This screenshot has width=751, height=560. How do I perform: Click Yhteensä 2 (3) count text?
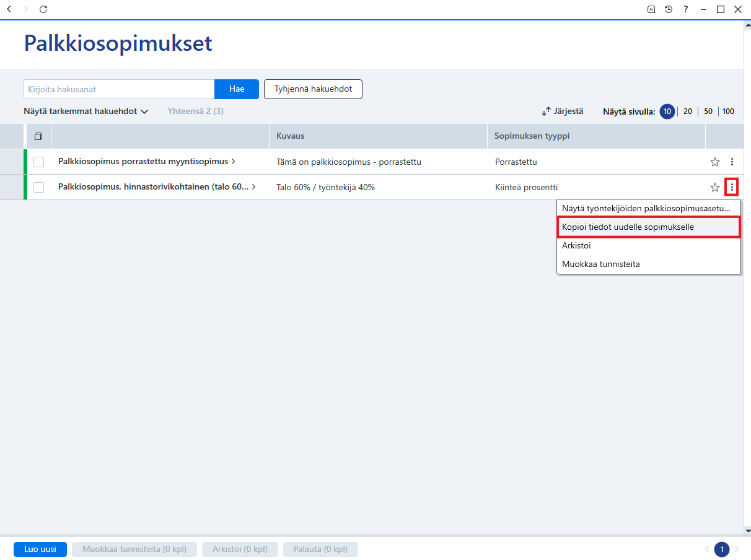pos(196,112)
